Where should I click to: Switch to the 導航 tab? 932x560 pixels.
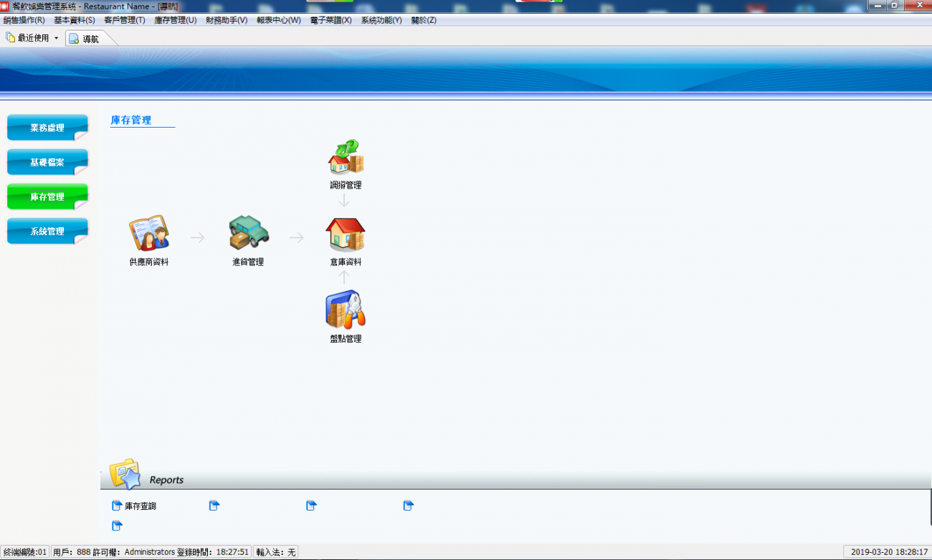pos(90,39)
